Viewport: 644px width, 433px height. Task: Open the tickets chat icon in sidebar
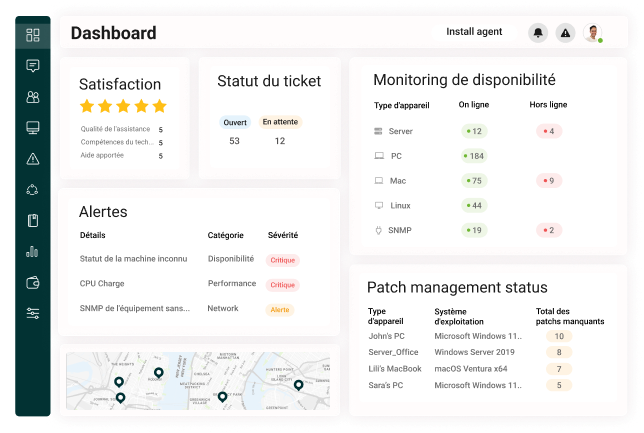(x=33, y=66)
